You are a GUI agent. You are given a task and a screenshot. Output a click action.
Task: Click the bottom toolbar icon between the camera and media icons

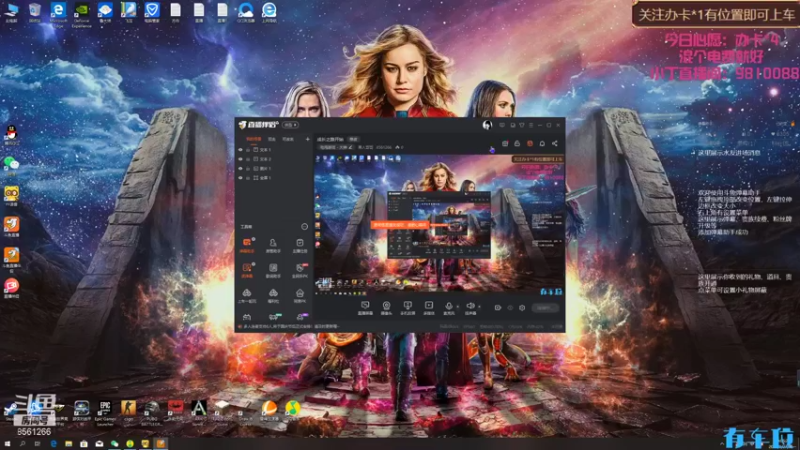(407, 308)
